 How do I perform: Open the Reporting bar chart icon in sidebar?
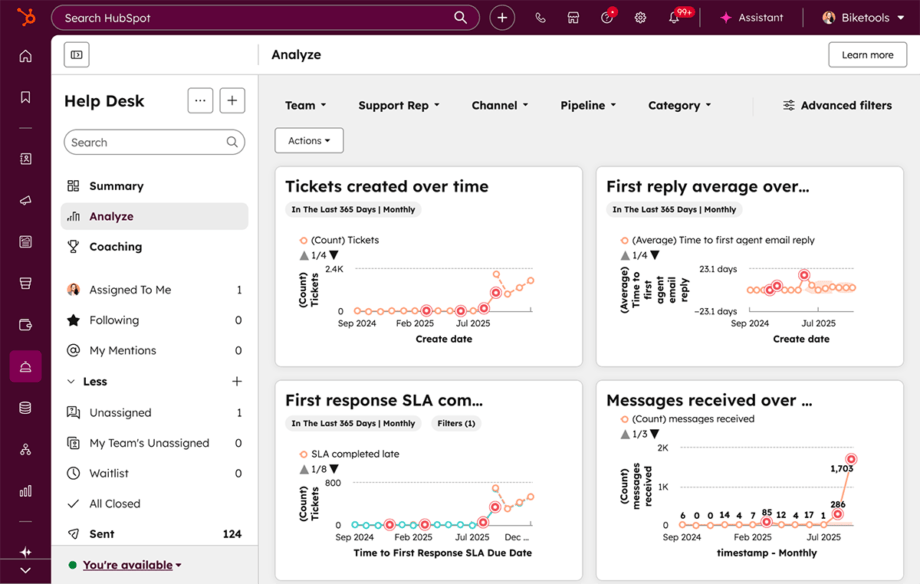tap(25, 491)
